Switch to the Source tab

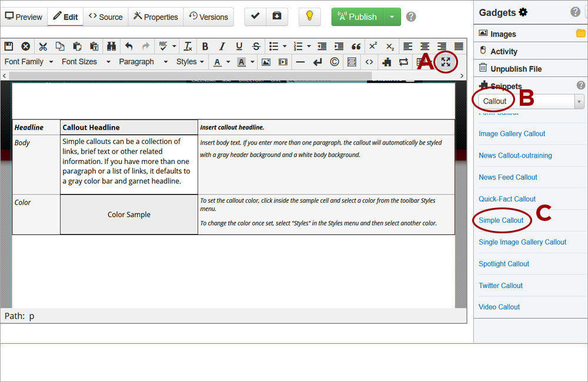point(106,17)
